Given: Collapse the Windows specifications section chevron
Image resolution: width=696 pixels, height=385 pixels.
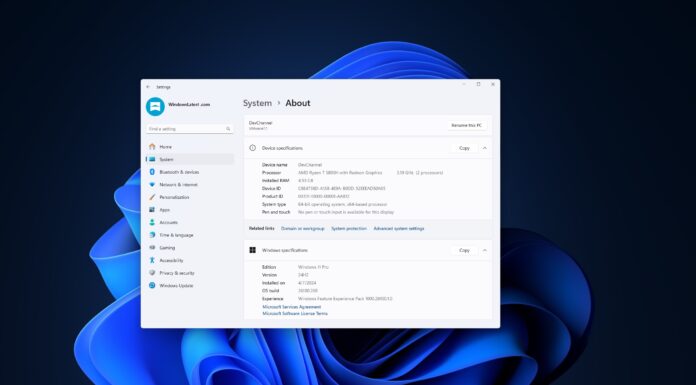Looking at the screenshot, I should click(485, 250).
